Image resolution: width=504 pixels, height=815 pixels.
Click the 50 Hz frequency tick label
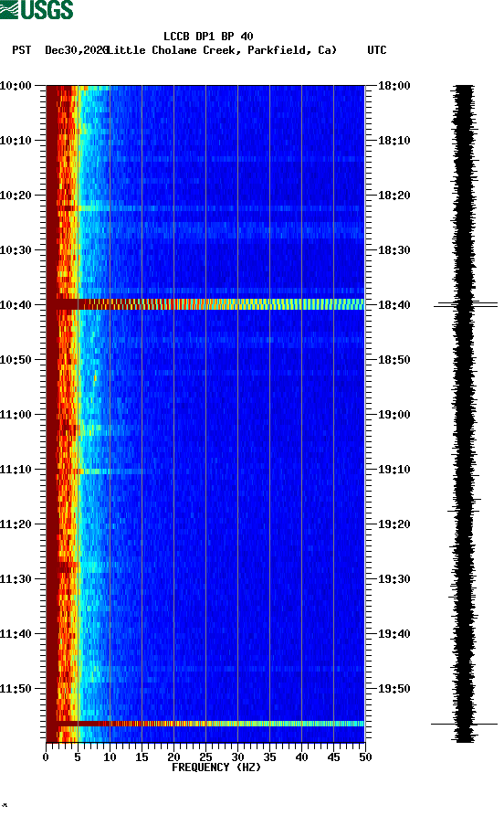pyautogui.click(x=365, y=757)
